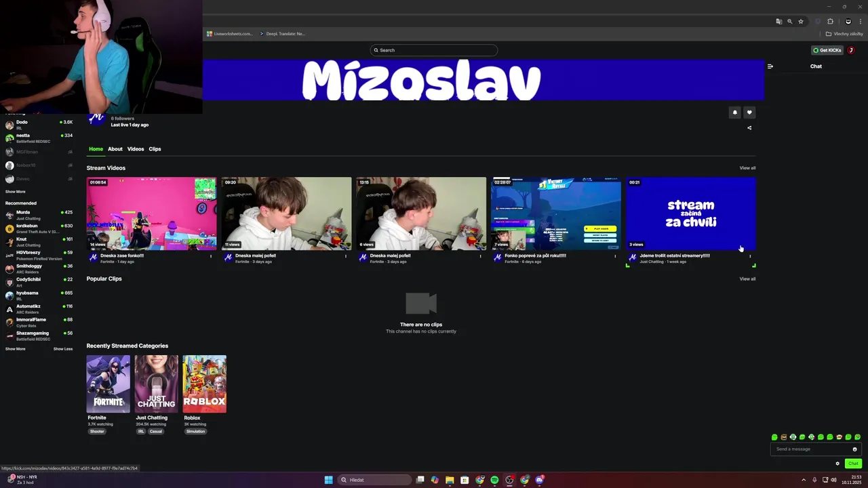This screenshot has width=868, height=488.
Task: Open Kick user avatar J menu
Action: [x=851, y=50]
